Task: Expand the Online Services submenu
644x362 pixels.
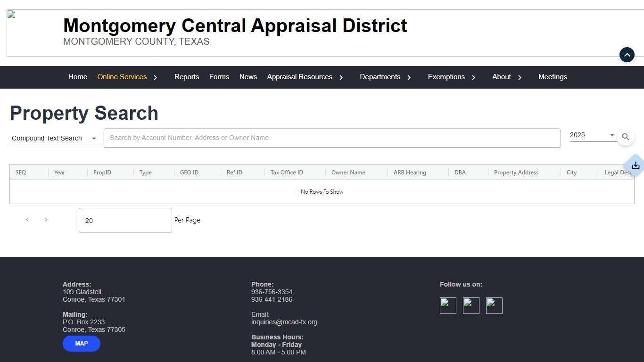Action: pyautogui.click(x=156, y=77)
